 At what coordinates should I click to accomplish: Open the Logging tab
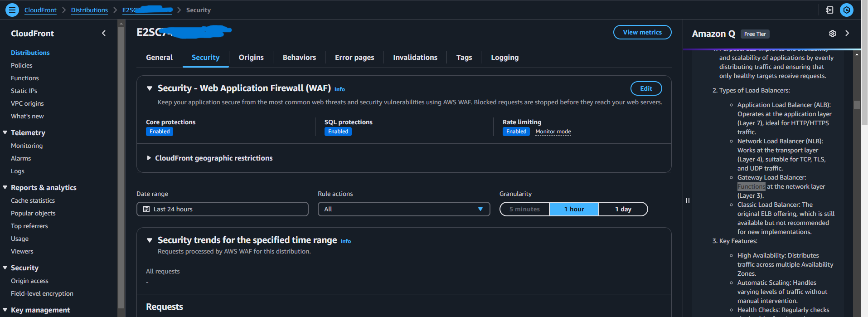coord(504,58)
